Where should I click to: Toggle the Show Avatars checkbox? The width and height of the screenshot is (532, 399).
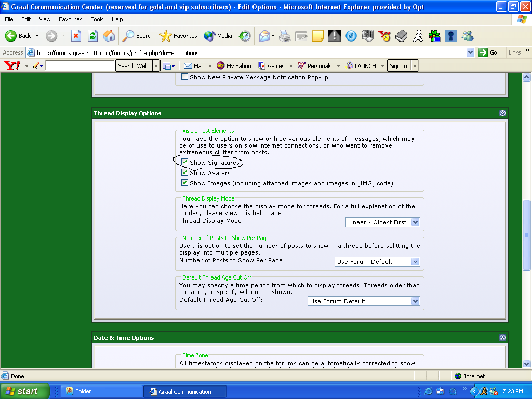[x=184, y=172]
